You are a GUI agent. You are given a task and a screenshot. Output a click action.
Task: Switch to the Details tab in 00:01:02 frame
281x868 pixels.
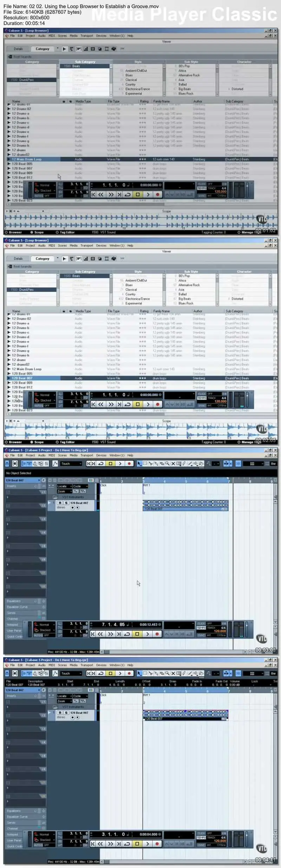point(18,49)
